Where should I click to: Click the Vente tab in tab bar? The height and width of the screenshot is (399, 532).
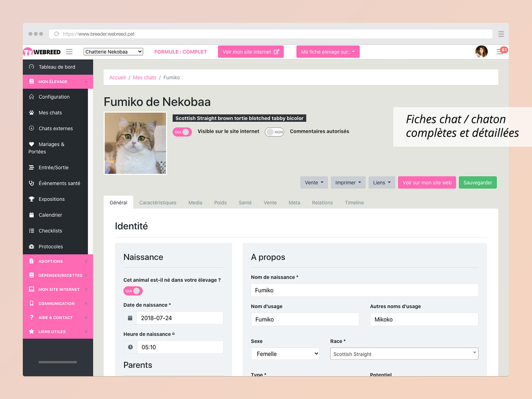point(270,203)
